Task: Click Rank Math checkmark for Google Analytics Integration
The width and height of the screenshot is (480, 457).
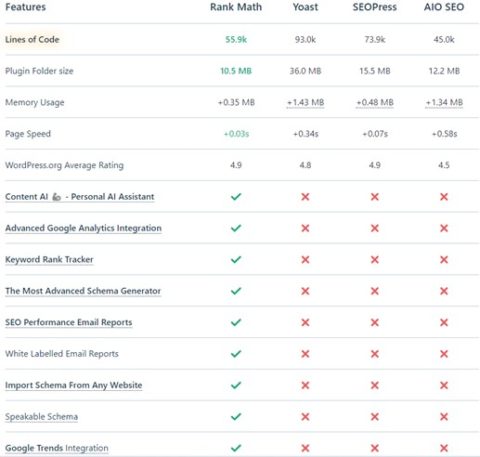Action: pyautogui.click(x=236, y=228)
